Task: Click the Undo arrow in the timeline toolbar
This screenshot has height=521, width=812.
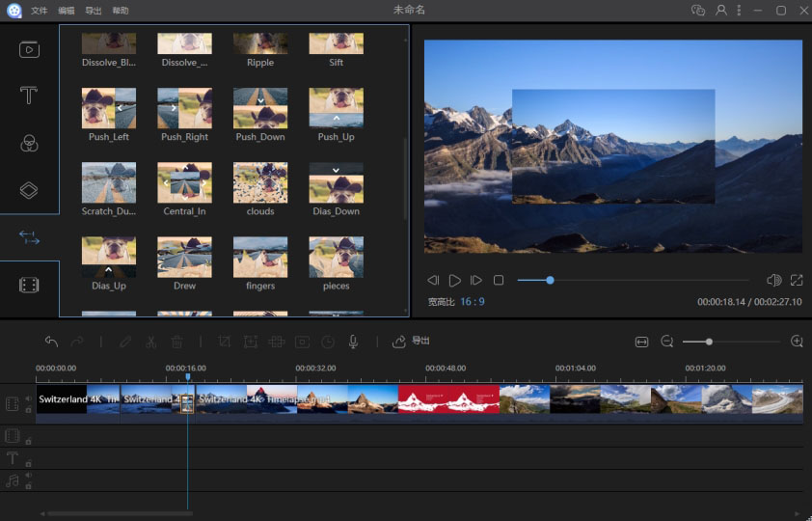Action: 51,342
